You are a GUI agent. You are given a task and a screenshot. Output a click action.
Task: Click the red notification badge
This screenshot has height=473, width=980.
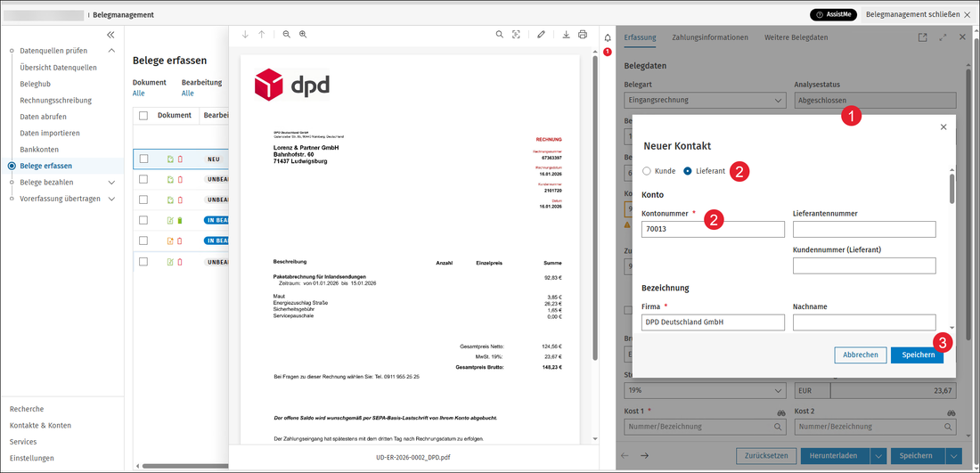tap(608, 52)
